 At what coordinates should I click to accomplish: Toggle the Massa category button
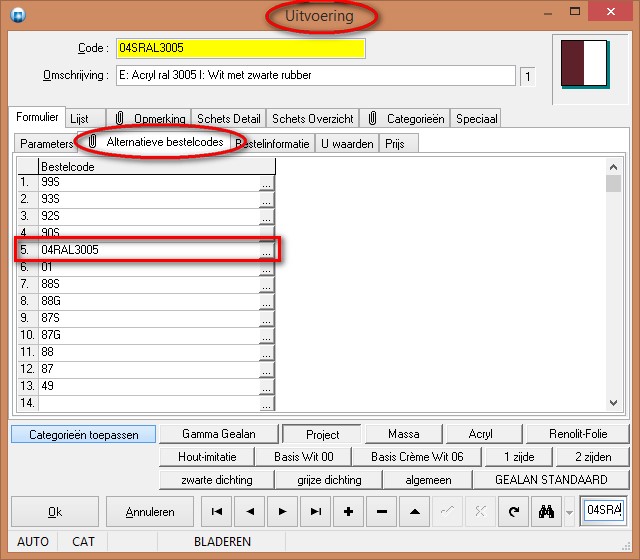pyautogui.click(x=404, y=434)
